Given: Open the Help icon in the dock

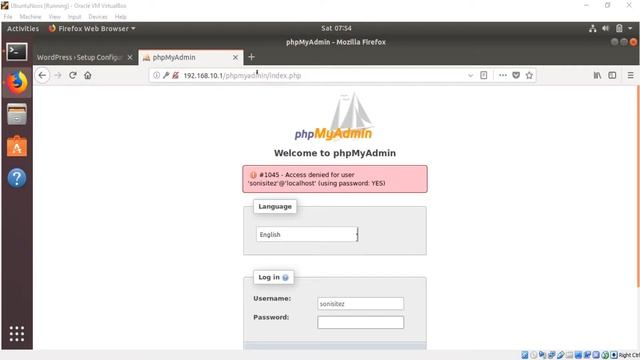Looking at the screenshot, I should coord(17,178).
